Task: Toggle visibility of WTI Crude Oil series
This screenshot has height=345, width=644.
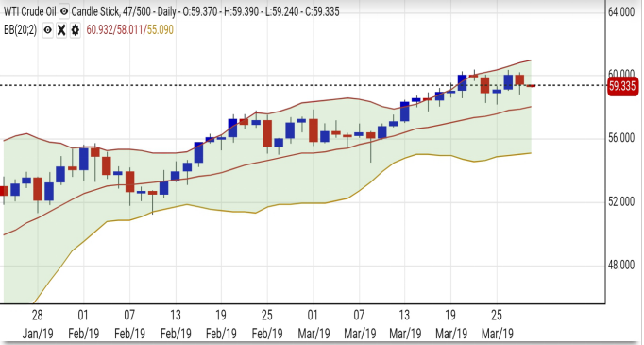Action: tap(63, 11)
